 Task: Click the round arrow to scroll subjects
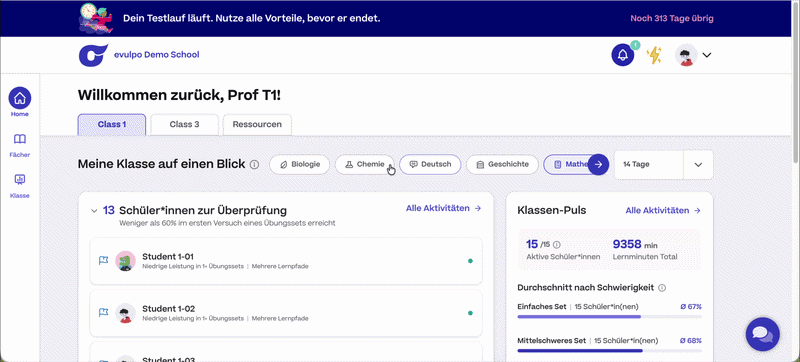click(599, 164)
